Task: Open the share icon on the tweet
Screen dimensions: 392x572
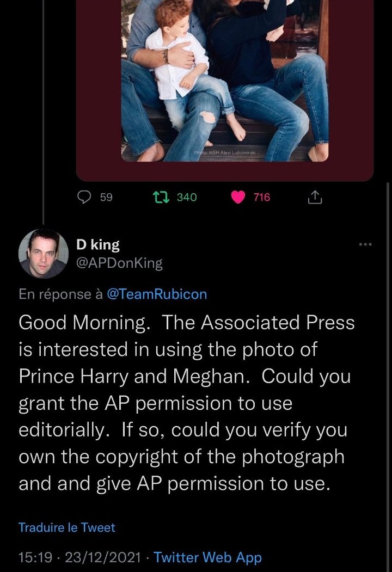Action: [315, 198]
